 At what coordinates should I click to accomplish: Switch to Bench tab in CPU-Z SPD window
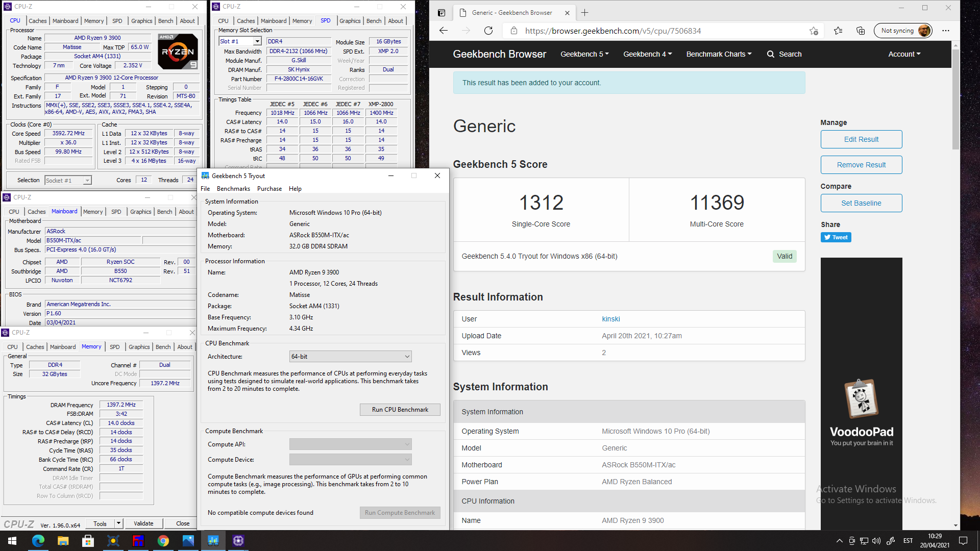374,21
